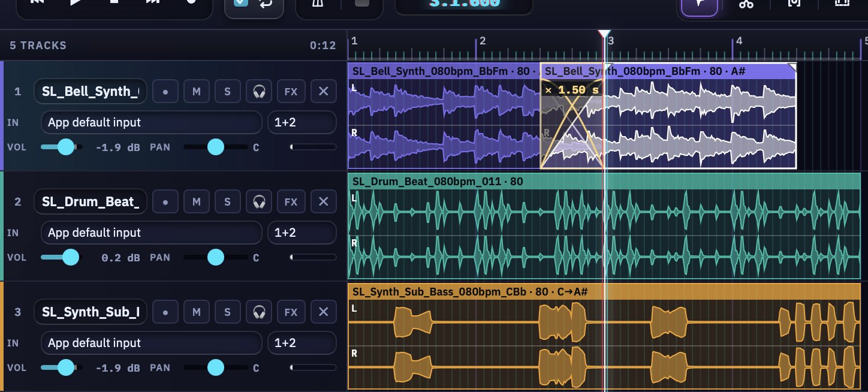Enable headphone monitoring on SL_Drum_Beat track

click(x=259, y=202)
